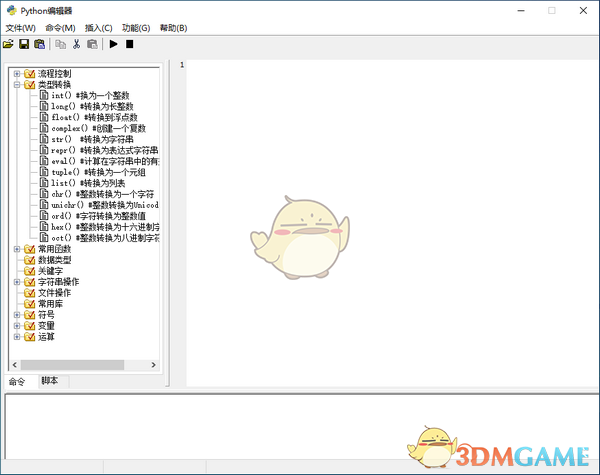Open the 帮助(B) menu

173,28
